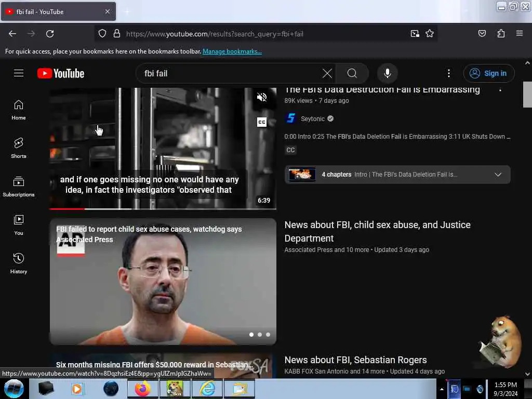Open YouTube guide hamburger menu
The image size is (532, 399).
click(x=19, y=73)
